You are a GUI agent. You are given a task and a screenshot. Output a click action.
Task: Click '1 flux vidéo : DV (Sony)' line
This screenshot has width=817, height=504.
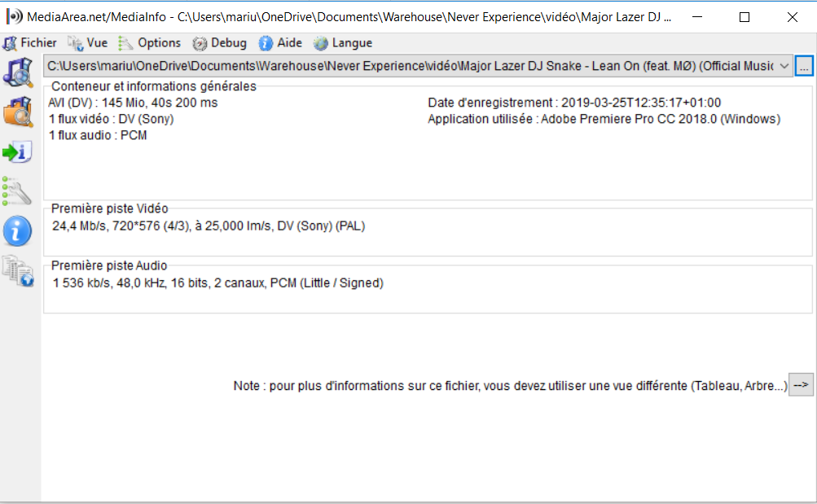111,119
